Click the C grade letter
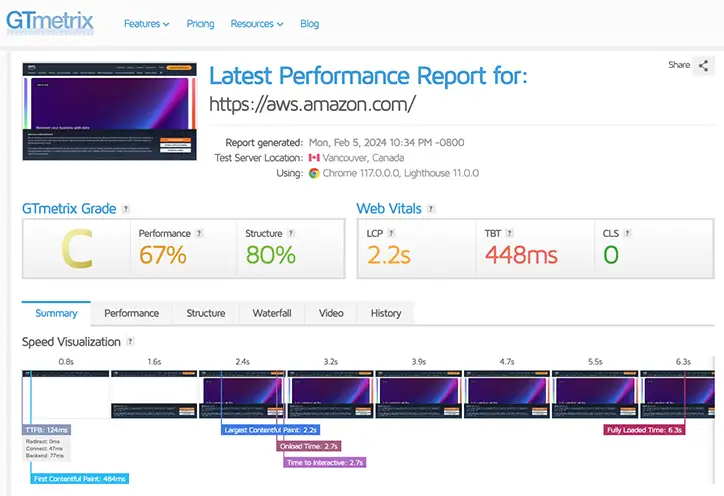 click(77, 249)
